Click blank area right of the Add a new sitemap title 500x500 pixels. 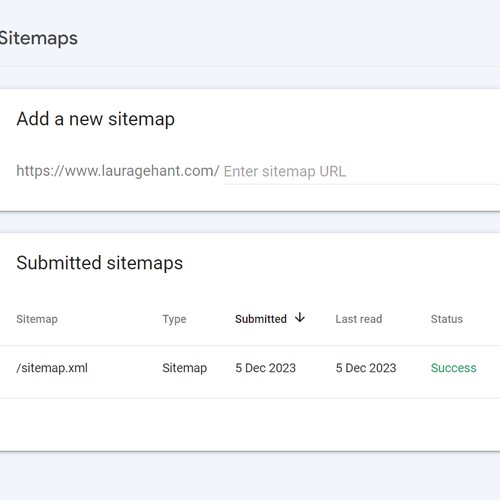click(333, 119)
